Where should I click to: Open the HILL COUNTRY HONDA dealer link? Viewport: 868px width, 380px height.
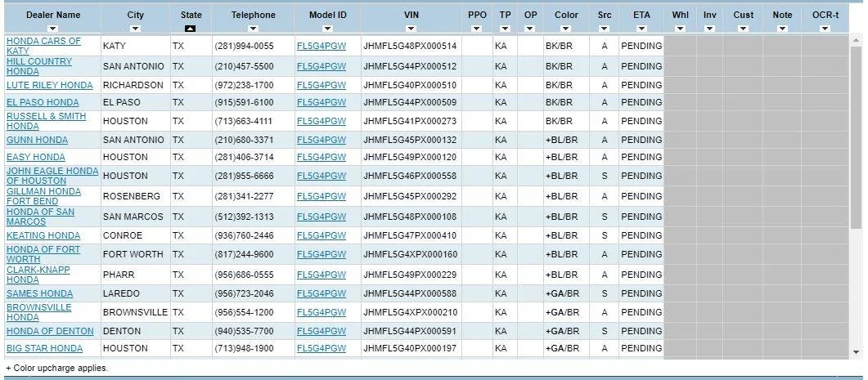click(38, 66)
